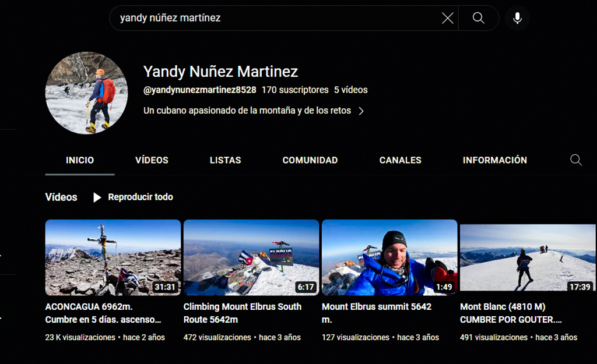597x364 pixels.
Task: Select the CANALES tab
Action: (x=400, y=160)
